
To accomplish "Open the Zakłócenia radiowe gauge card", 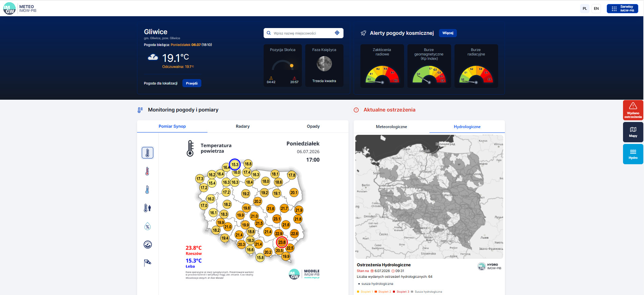I will (382, 66).
